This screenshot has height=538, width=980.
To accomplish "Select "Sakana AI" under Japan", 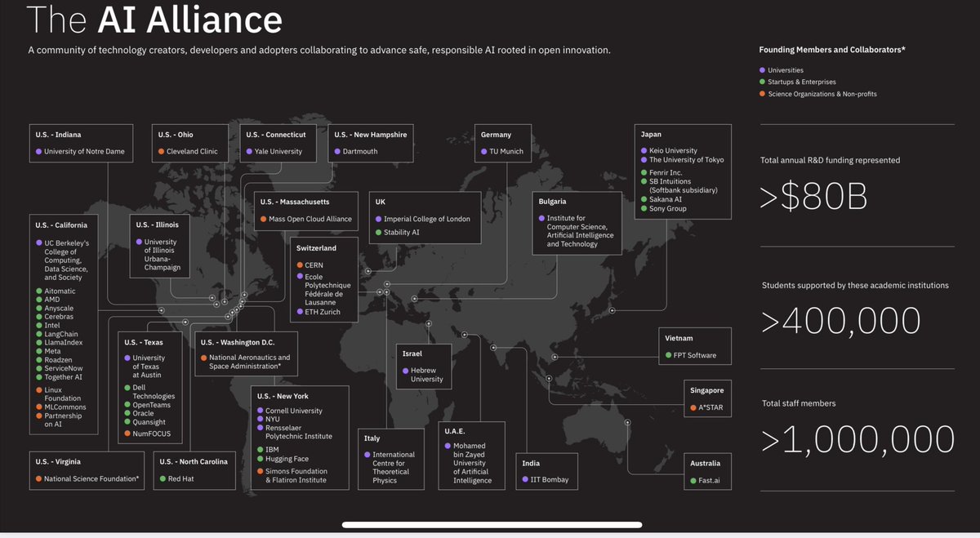I will pyautogui.click(x=666, y=199).
